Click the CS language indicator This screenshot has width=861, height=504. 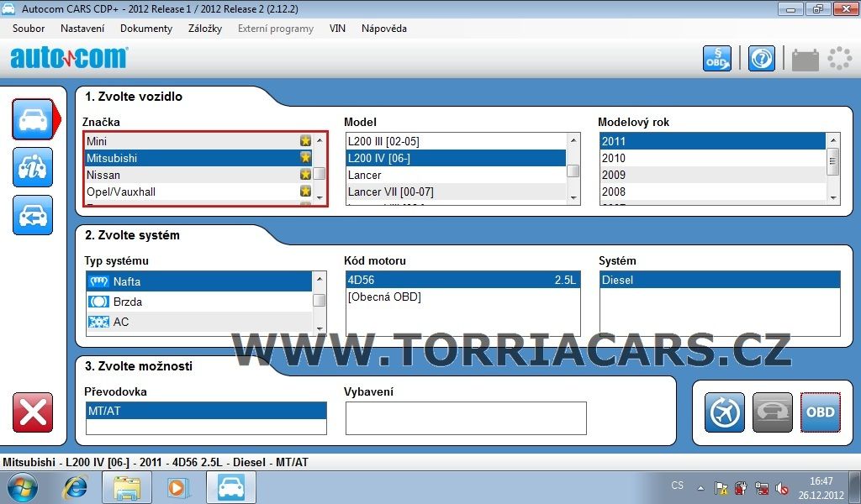click(677, 486)
